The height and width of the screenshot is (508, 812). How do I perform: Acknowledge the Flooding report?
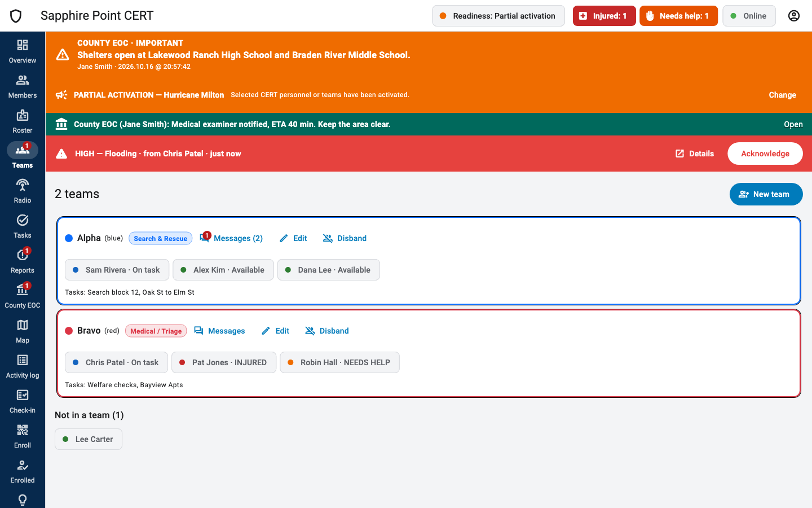[765, 154]
